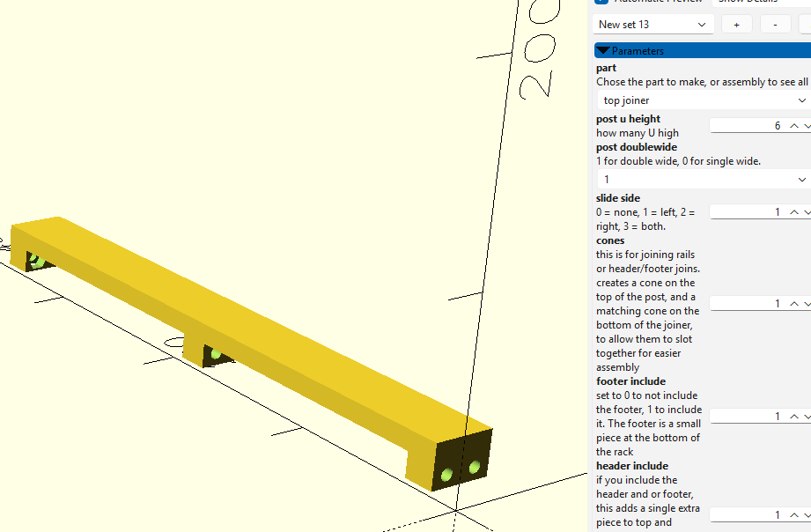This screenshot has width=811, height=532.
Task: Increase slide side with the up arrow
Action: (x=794, y=212)
